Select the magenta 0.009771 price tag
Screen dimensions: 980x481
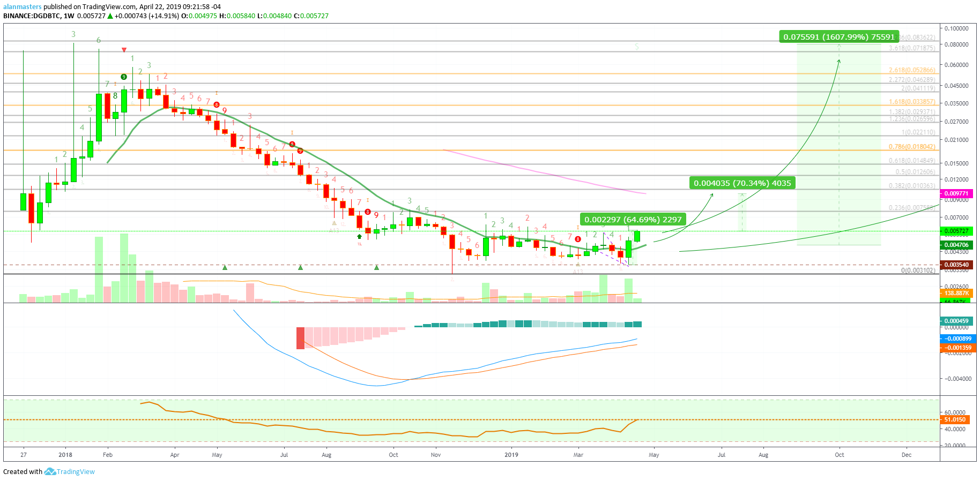[956, 193]
